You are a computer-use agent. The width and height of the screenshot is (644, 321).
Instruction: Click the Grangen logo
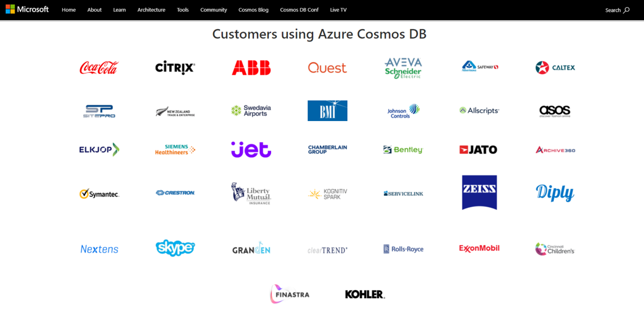point(251,249)
